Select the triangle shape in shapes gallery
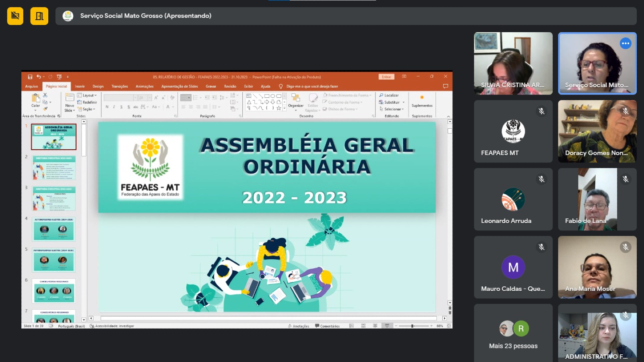This screenshot has width=644, height=362. (249, 102)
